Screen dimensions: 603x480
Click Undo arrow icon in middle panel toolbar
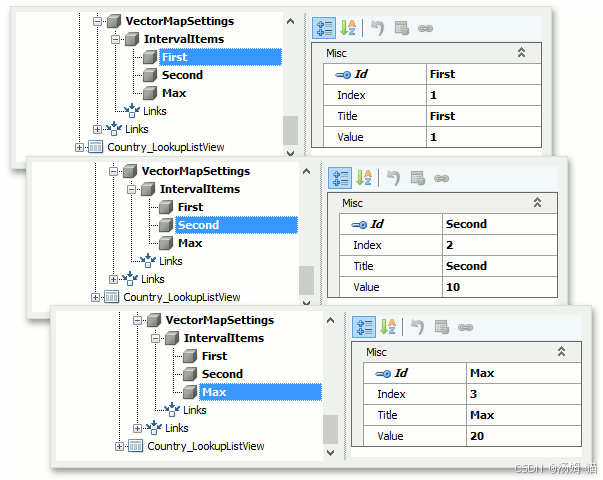(394, 178)
